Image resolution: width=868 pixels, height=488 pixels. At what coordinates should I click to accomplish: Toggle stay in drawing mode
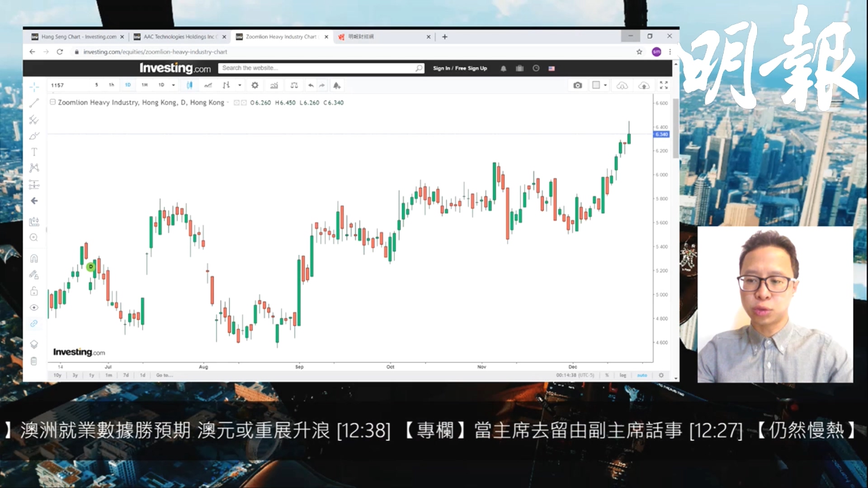[34, 275]
